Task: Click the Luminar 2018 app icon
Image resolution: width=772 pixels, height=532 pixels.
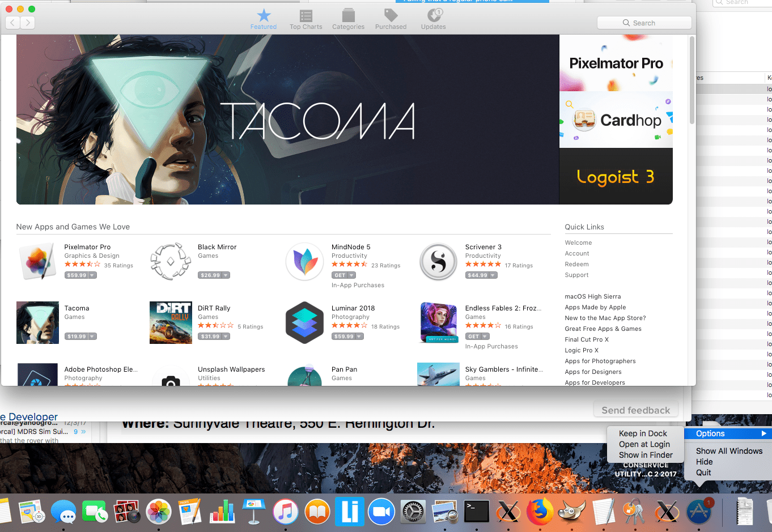Action: coord(305,323)
